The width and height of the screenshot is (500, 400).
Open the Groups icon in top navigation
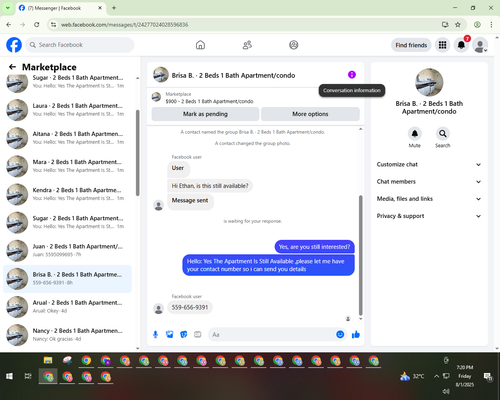294,45
